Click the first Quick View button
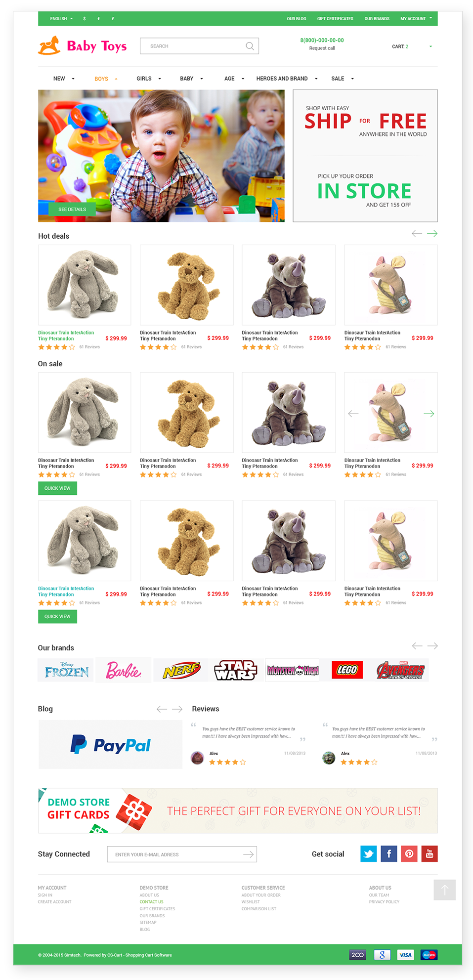 (57, 488)
